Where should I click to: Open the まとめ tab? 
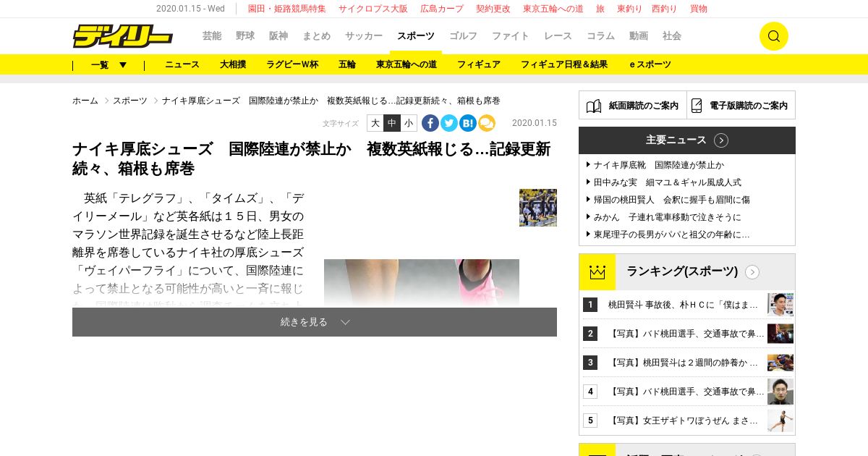coord(317,36)
